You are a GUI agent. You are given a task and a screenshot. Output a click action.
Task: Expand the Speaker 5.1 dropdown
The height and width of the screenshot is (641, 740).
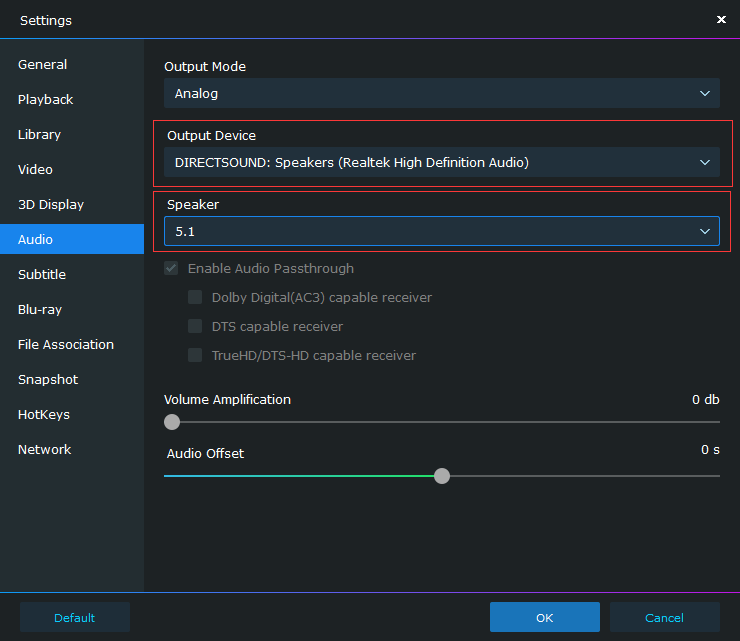[x=442, y=231]
